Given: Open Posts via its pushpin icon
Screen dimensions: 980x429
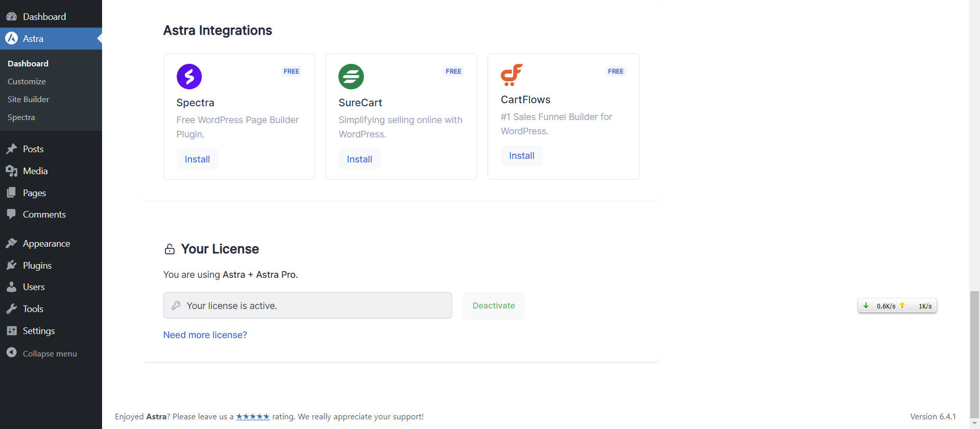Looking at the screenshot, I should coord(11,149).
